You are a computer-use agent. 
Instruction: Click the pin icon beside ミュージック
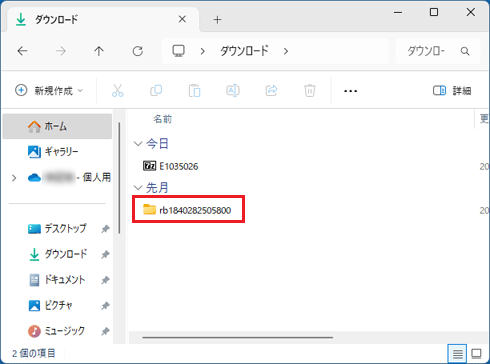(x=105, y=331)
